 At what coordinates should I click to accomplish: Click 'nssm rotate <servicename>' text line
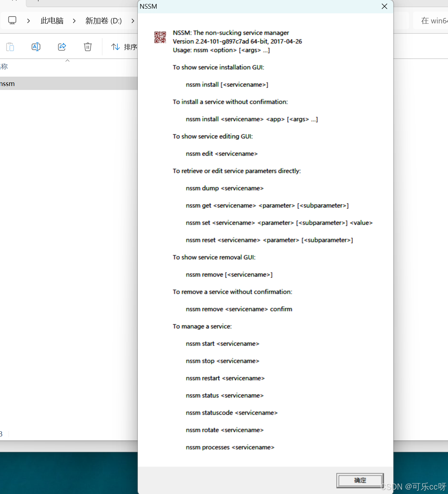(x=225, y=430)
